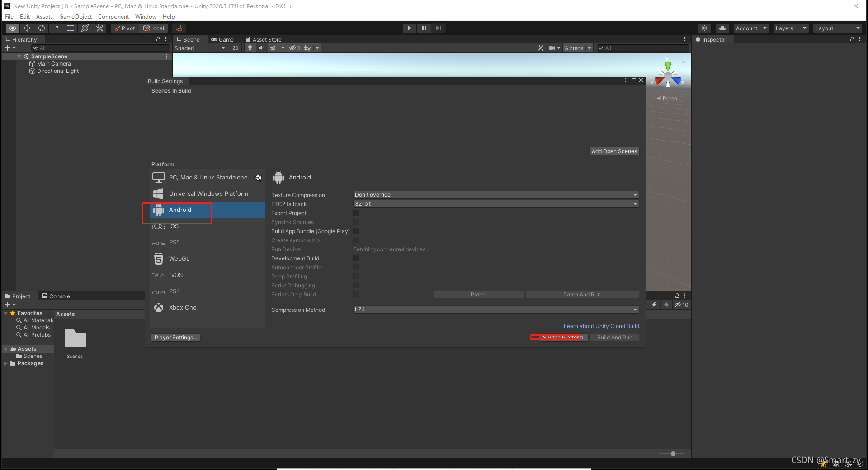Open Compression Method dropdown
The height and width of the screenshot is (470, 868).
point(496,310)
